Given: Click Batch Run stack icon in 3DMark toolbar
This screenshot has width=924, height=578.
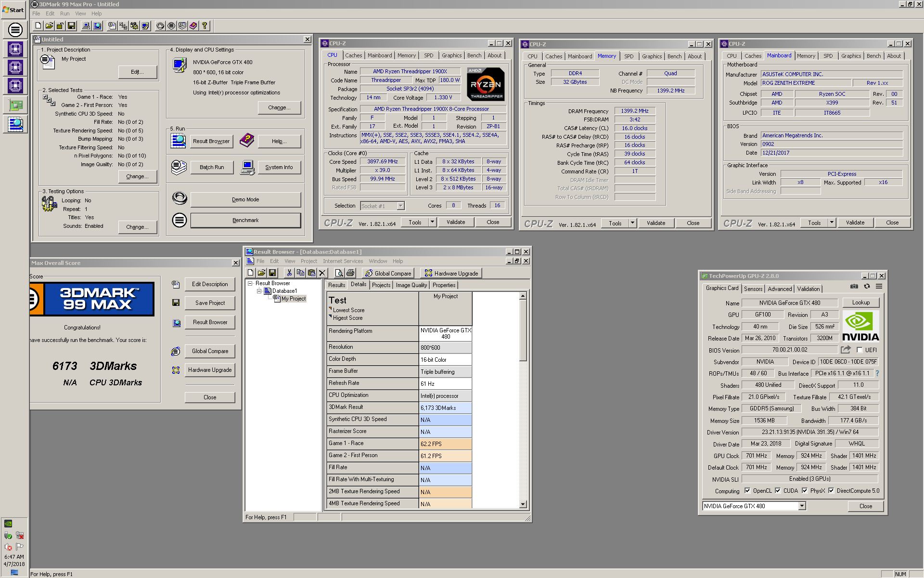Looking at the screenshot, I should (182, 26).
